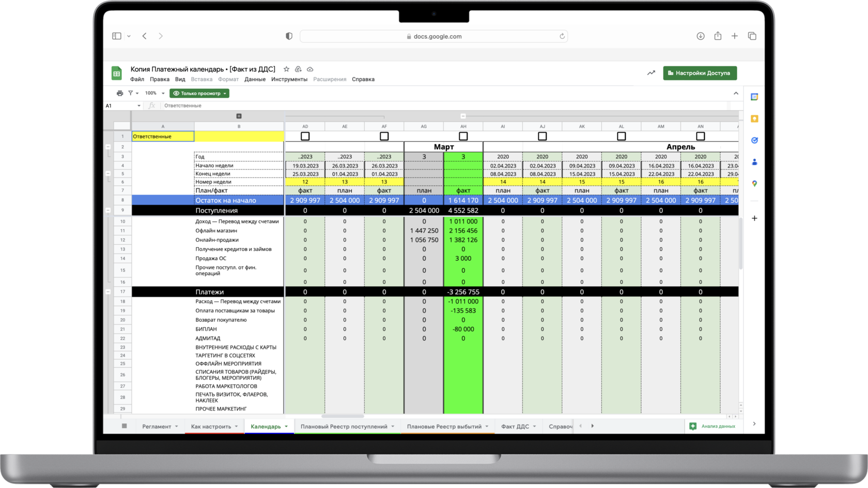
Task: Open the 'Только просмотр' mode dropdown
Action: (199, 93)
